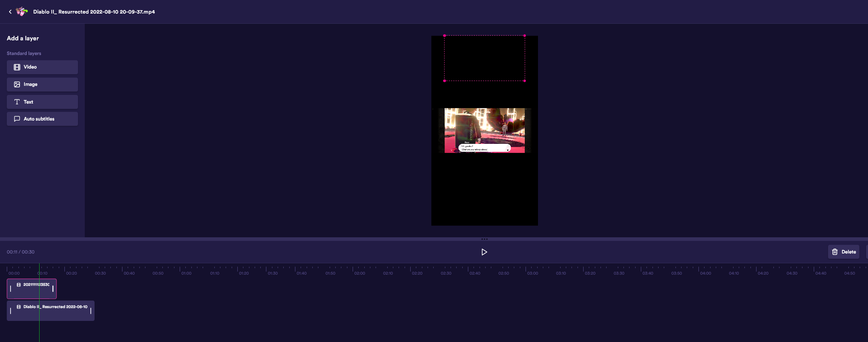Image resolution: width=868 pixels, height=342 pixels.
Task: Go back using the back arrow
Action: pos(10,12)
